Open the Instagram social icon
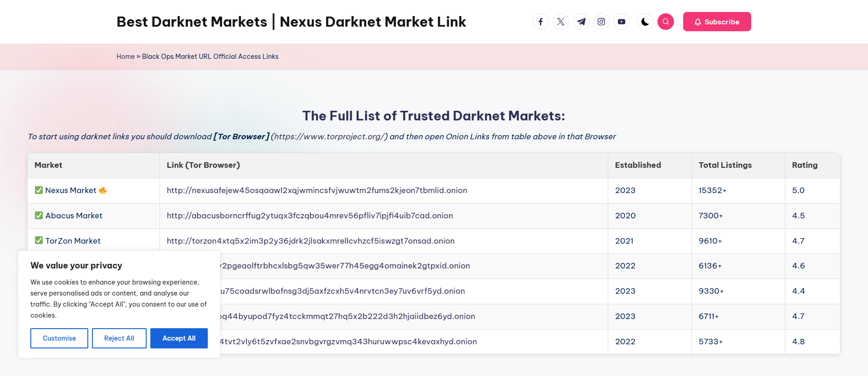 601,22
